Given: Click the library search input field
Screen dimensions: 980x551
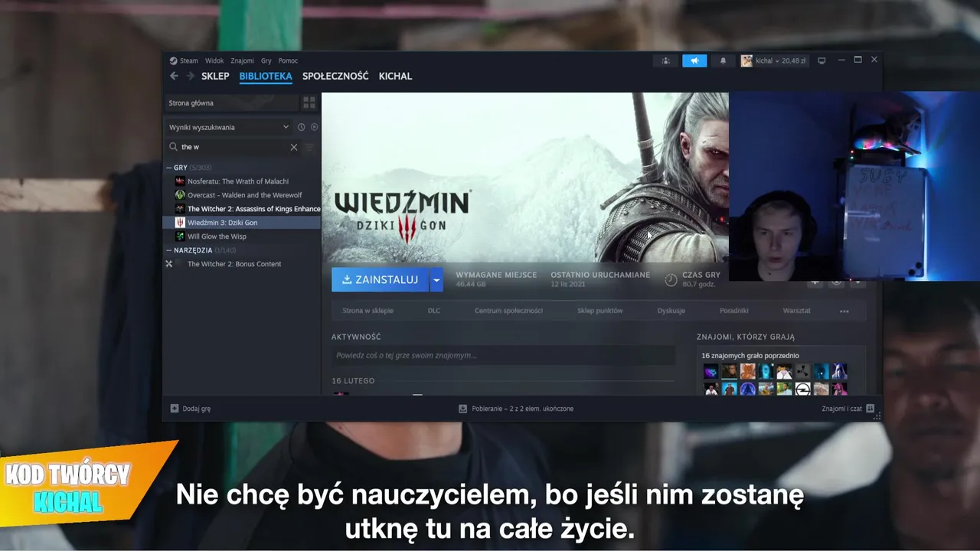Looking at the screenshot, I should tap(234, 147).
